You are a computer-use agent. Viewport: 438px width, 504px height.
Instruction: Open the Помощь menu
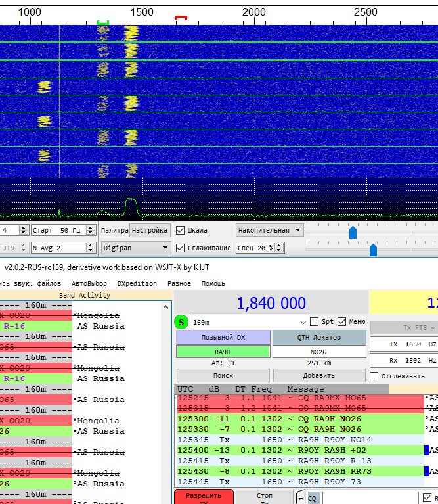pyautogui.click(x=213, y=284)
